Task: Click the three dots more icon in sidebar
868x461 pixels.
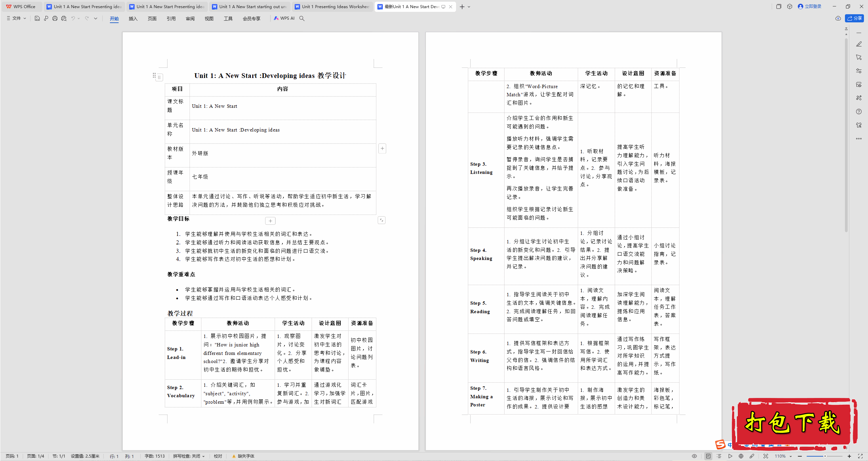Action: point(859,139)
